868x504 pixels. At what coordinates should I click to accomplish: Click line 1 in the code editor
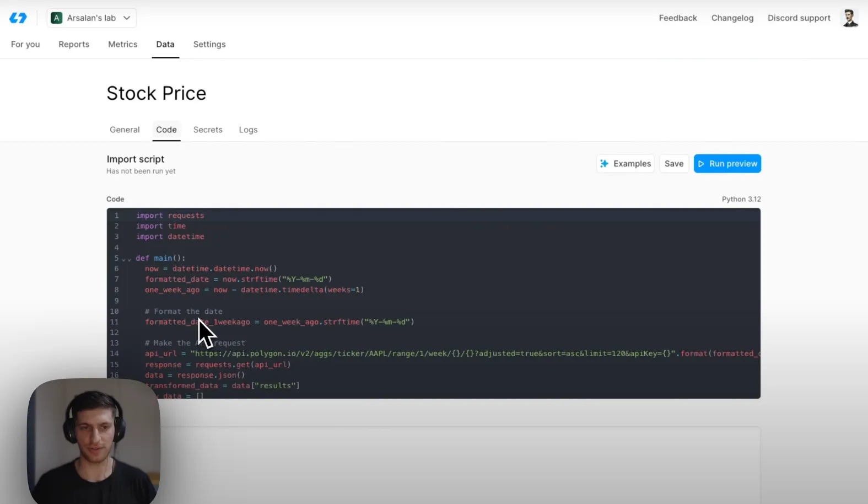click(x=170, y=216)
